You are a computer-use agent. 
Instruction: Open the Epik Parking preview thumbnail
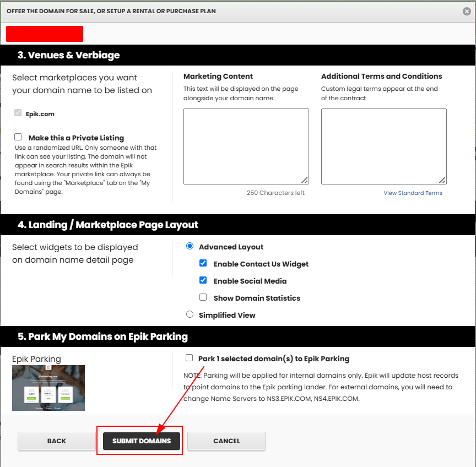(x=48, y=388)
